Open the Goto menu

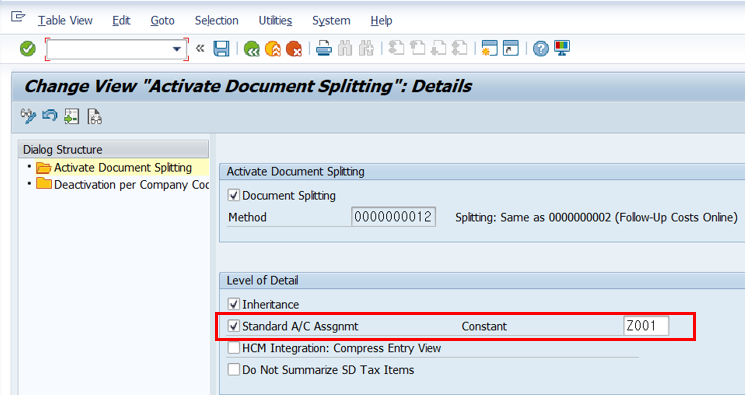pos(162,20)
